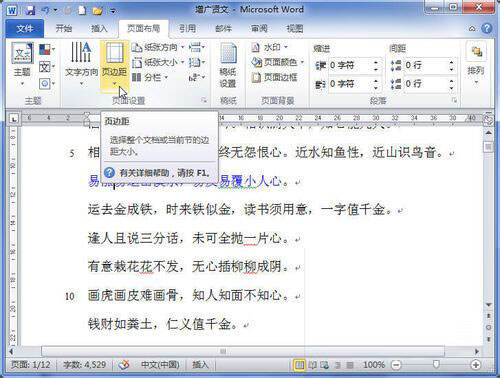Click the horizontal scrollbar right arrow
Viewport: 500px width, 378px height.
(477, 351)
